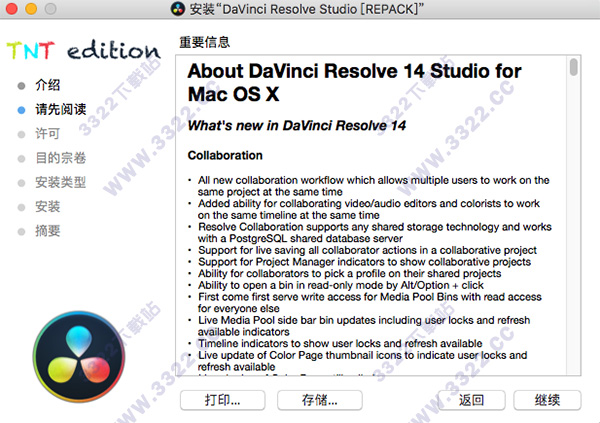
Task: Click 'All new collaboration workflow' bullet line
Action: [x=373, y=186]
